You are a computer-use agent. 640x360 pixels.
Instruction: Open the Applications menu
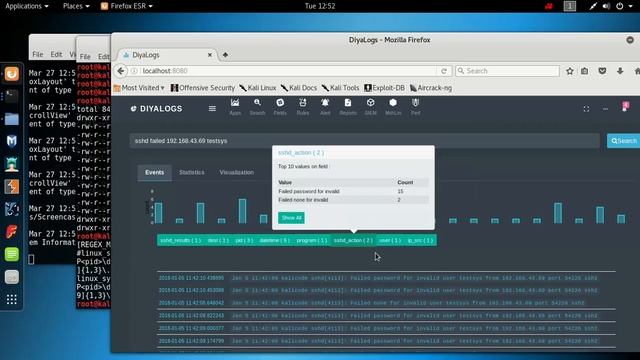(27, 6)
